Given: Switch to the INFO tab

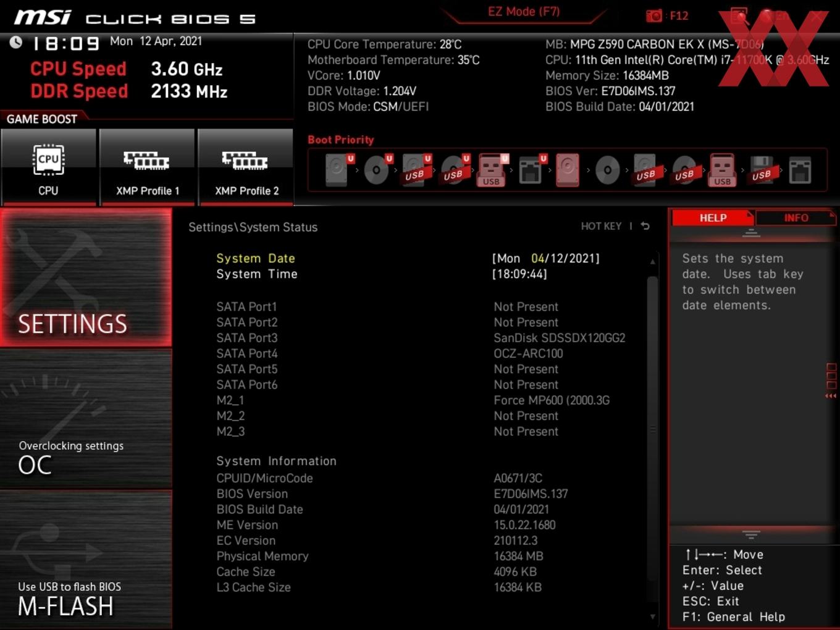Looking at the screenshot, I should pos(796,217).
